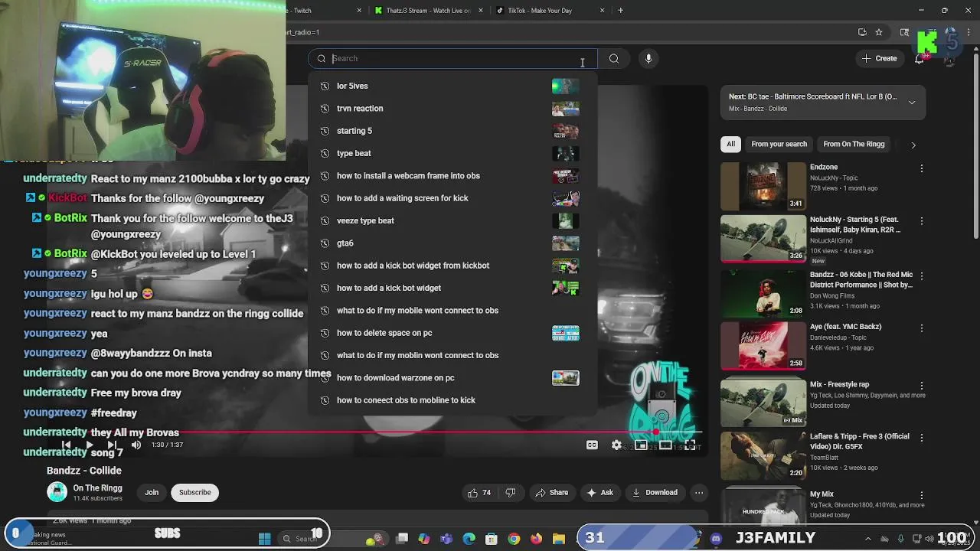Join the On The Ringg channel

152,492
